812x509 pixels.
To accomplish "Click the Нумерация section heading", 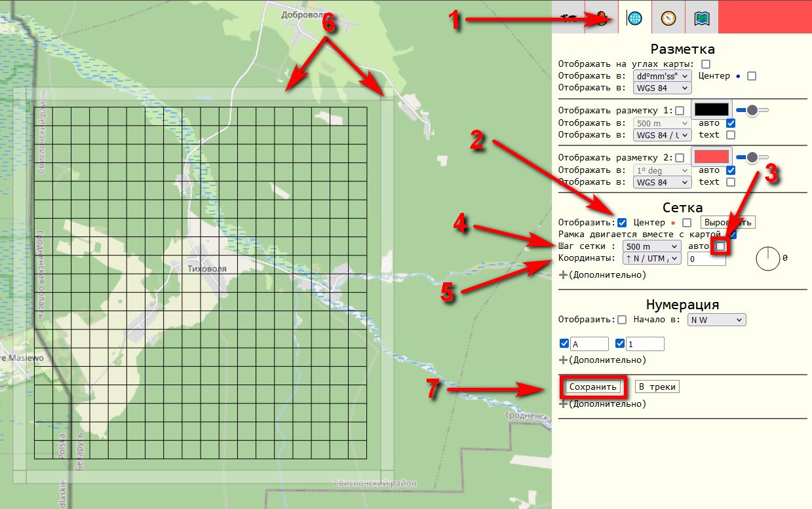I will pyautogui.click(x=682, y=305).
